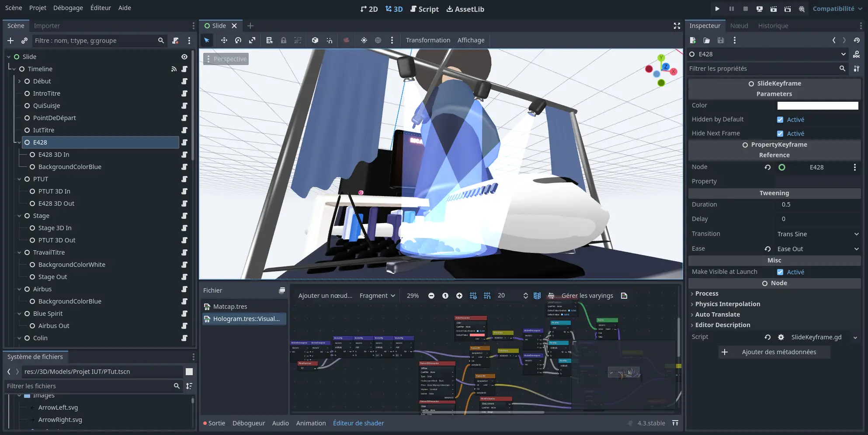Screen dimensions: 868x435
Task: Toggle Hide Next Frame checkbox
Action: (x=780, y=134)
